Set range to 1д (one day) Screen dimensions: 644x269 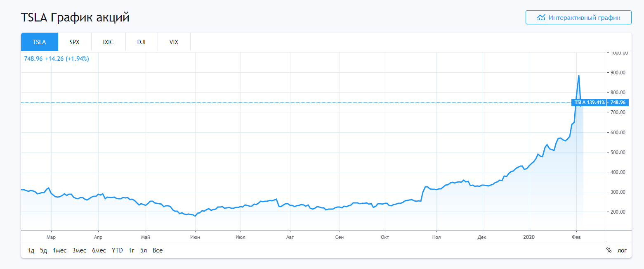coord(31,250)
